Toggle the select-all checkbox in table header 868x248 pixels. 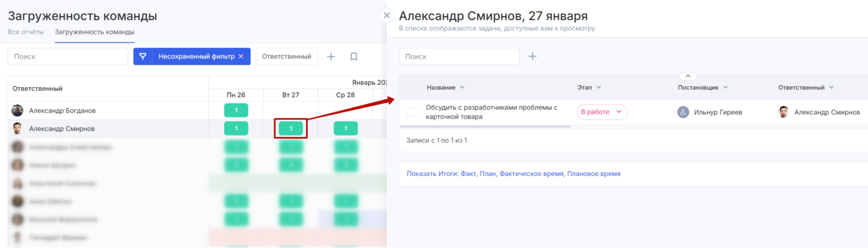coord(412,88)
